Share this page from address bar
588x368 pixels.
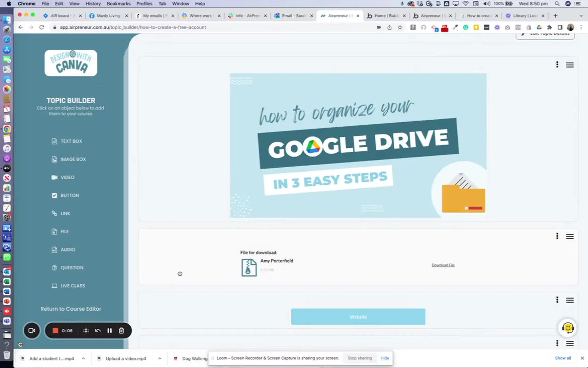click(x=389, y=27)
